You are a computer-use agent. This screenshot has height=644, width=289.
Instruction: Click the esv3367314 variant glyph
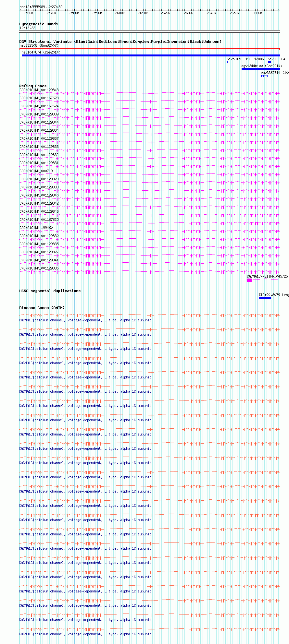click(264, 76)
